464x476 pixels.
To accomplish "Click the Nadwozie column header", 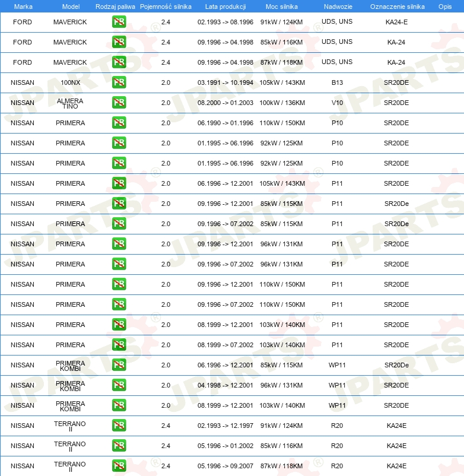I will tap(338, 7).
